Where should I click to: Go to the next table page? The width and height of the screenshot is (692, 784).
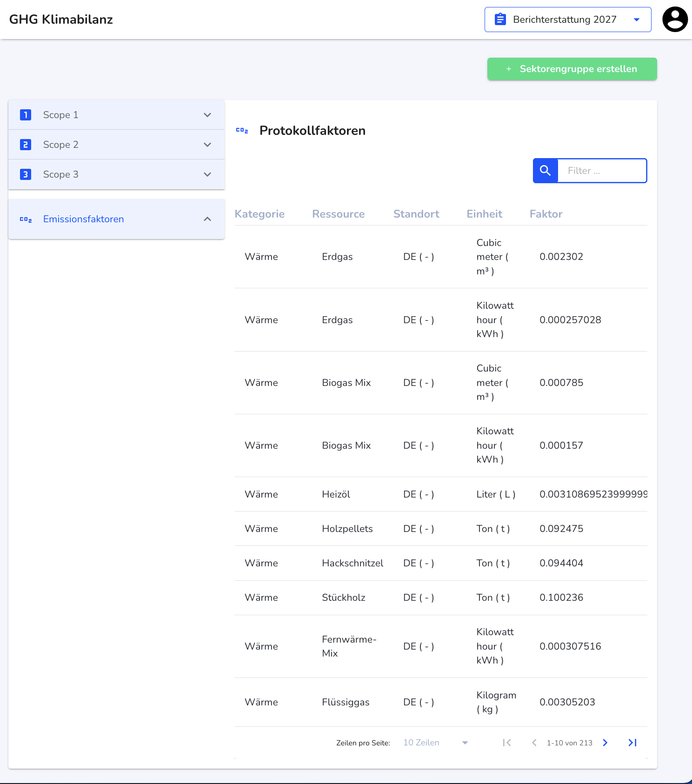(x=605, y=743)
